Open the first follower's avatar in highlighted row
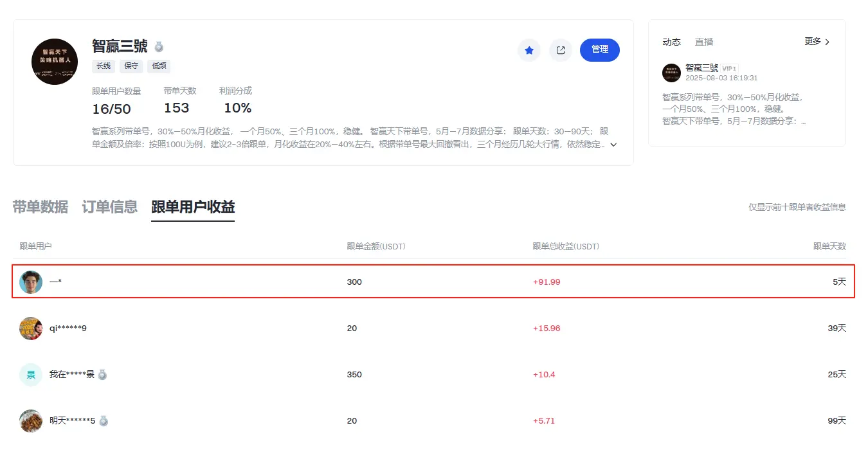 tap(31, 282)
